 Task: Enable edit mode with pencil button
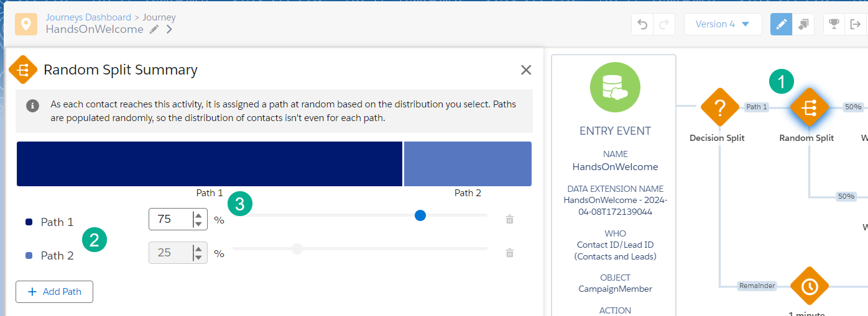point(781,24)
